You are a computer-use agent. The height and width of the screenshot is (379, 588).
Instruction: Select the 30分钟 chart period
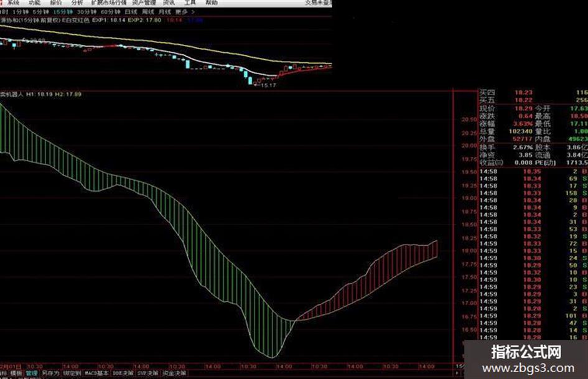(86, 12)
